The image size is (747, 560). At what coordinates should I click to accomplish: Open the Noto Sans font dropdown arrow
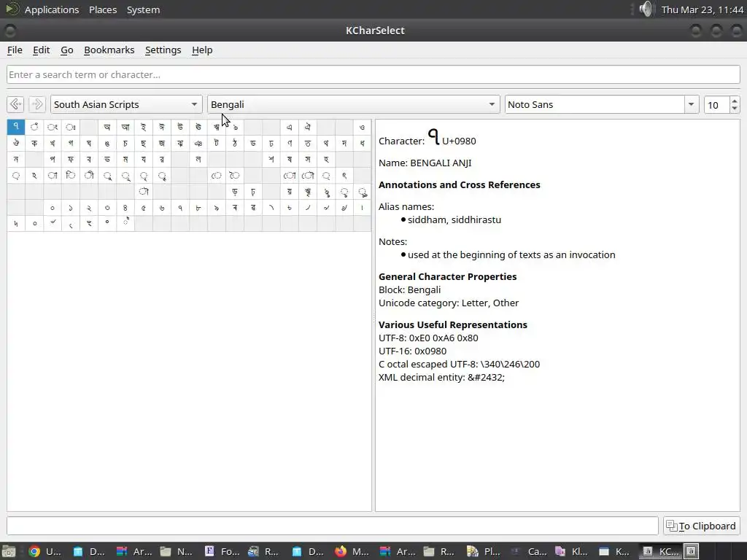coord(691,104)
